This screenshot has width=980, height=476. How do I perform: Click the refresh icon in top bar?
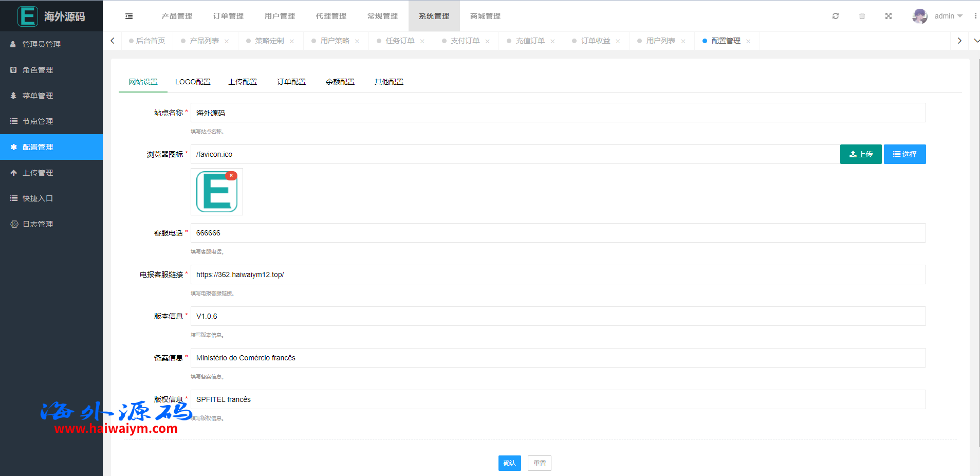pyautogui.click(x=836, y=16)
